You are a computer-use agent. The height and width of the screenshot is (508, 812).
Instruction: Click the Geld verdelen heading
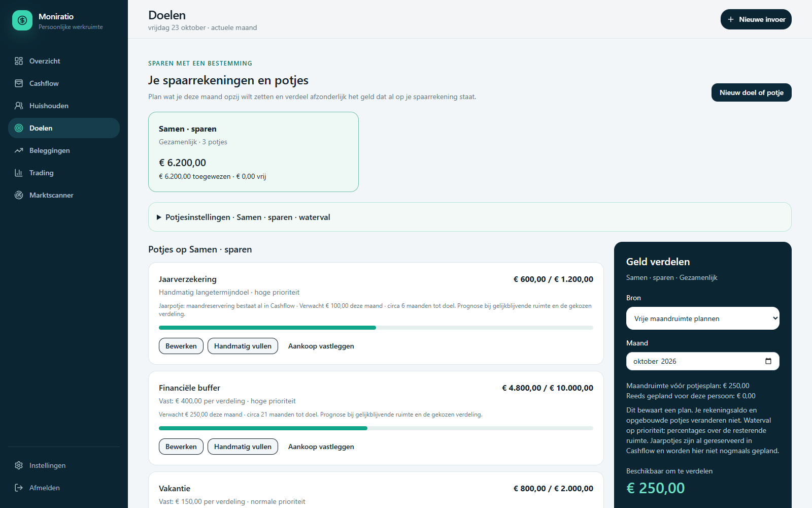658,262
